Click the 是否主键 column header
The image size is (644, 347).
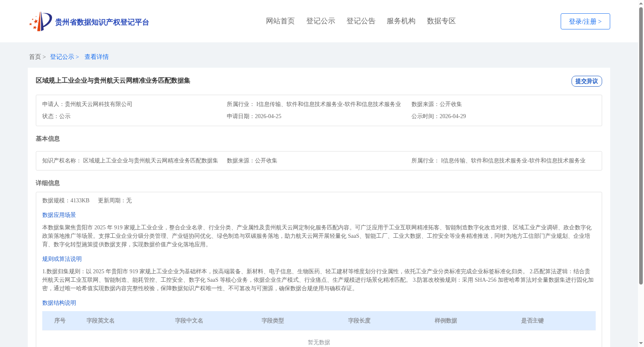[533, 320]
